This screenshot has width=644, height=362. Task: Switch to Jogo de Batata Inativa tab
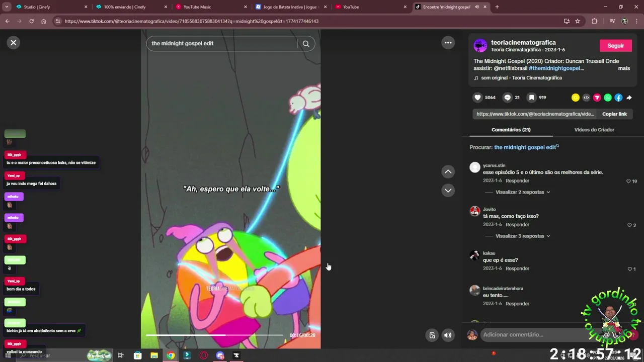291,7
